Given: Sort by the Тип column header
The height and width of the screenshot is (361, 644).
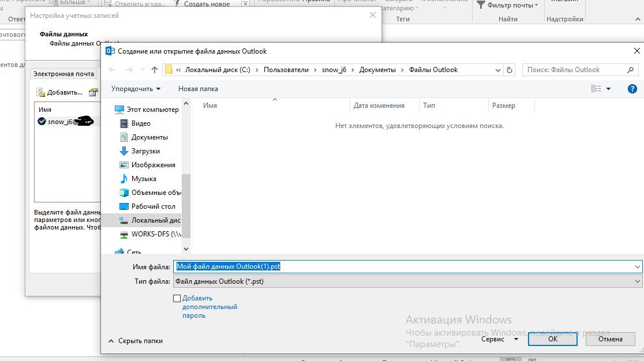Looking at the screenshot, I should point(429,106).
